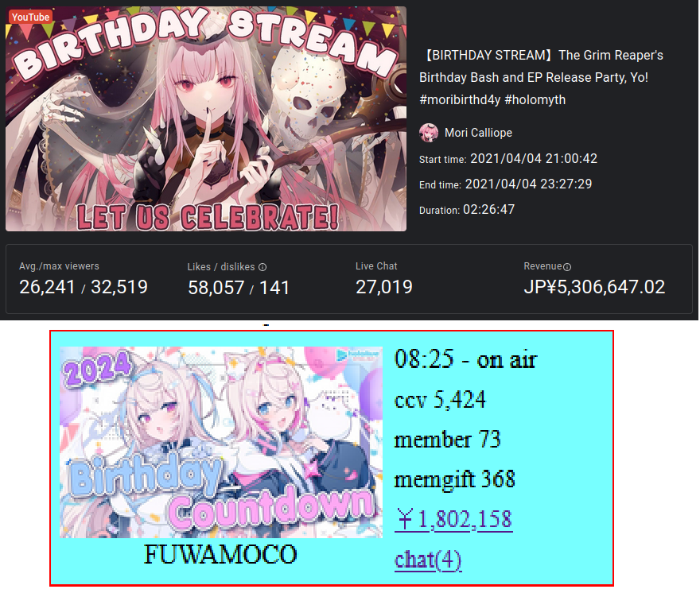This screenshot has width=700, height=593.
Task: Click the 08:25 - on air status
Action: (465, 359)
